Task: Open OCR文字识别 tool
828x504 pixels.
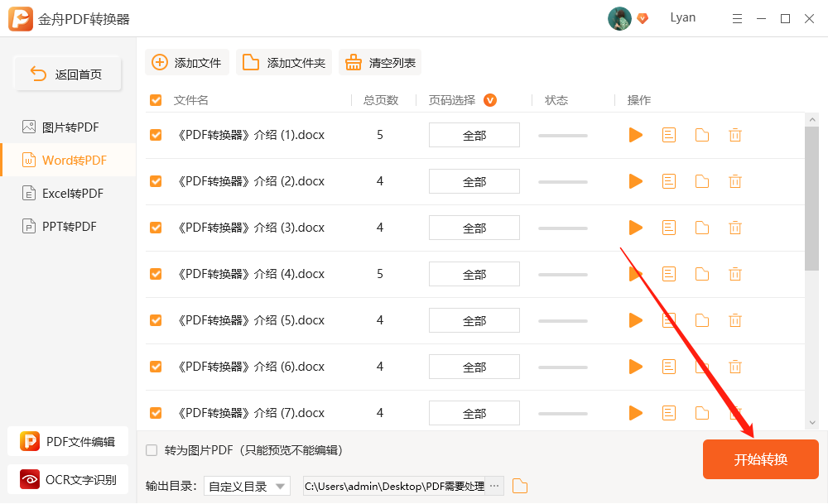Action: [68, 479]
